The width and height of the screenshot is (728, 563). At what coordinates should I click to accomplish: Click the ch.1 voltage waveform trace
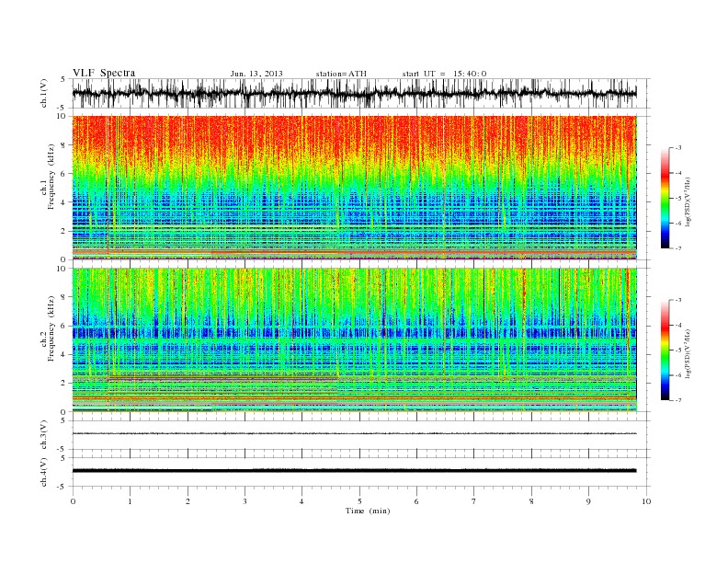tap(354, 93)
